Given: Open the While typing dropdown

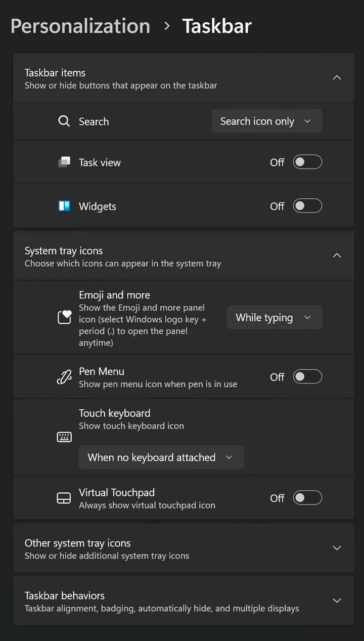Looking at the screenshot, I should click(274, 317).
